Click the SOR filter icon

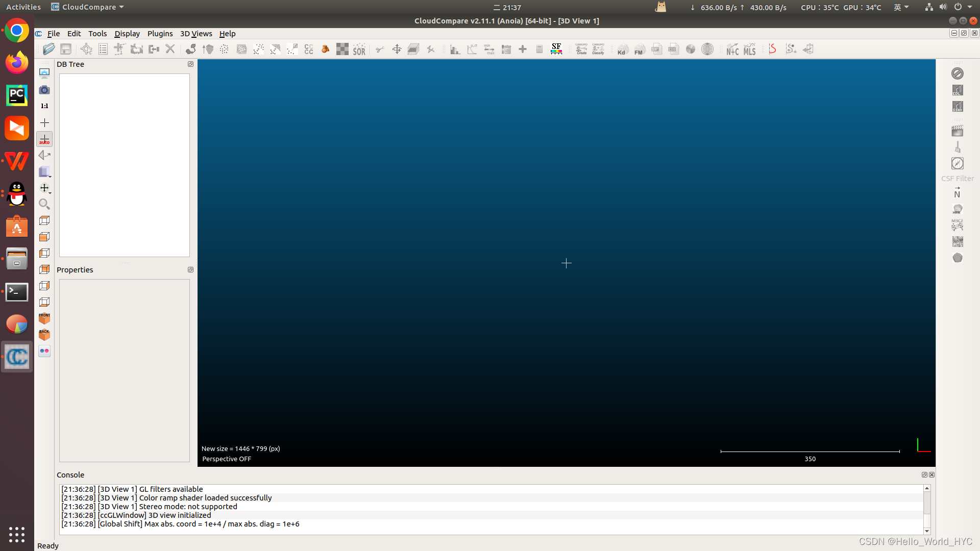[x=359, y=49]
